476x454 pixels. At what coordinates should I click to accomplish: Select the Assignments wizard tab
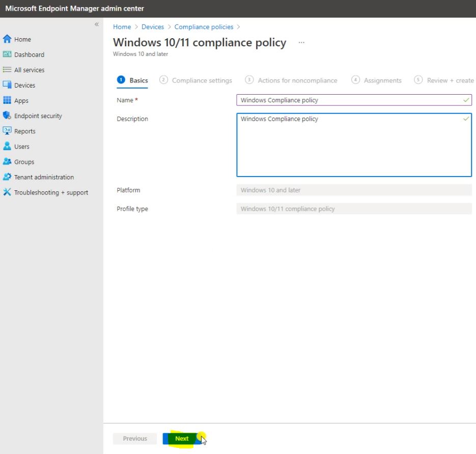tap(376, 80)
